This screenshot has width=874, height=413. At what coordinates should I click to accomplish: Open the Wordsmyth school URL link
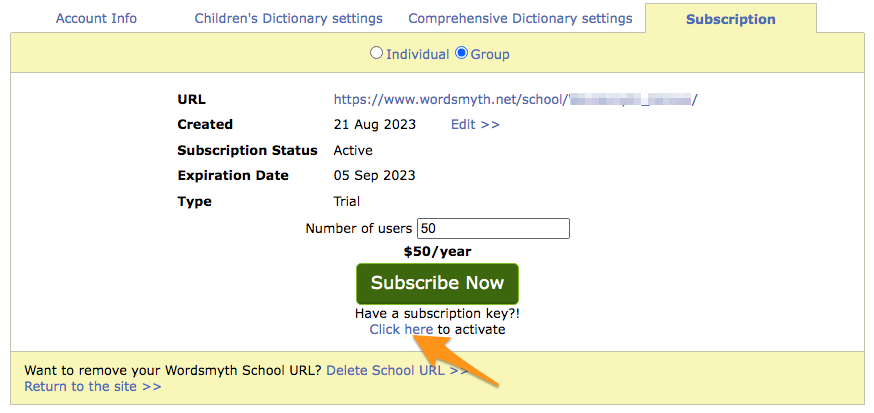point(515,99)
